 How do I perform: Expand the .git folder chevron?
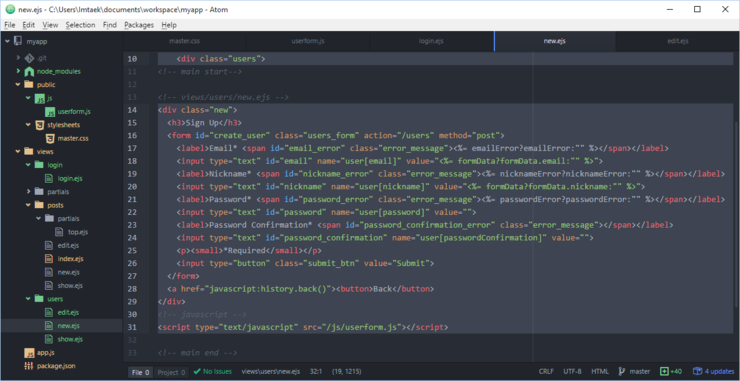coord(18,58)
